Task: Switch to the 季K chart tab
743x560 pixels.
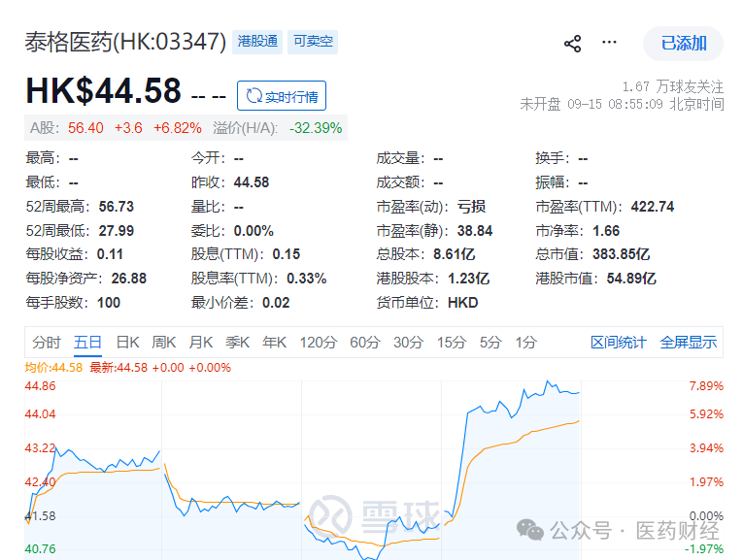Action: click(237, 342)
